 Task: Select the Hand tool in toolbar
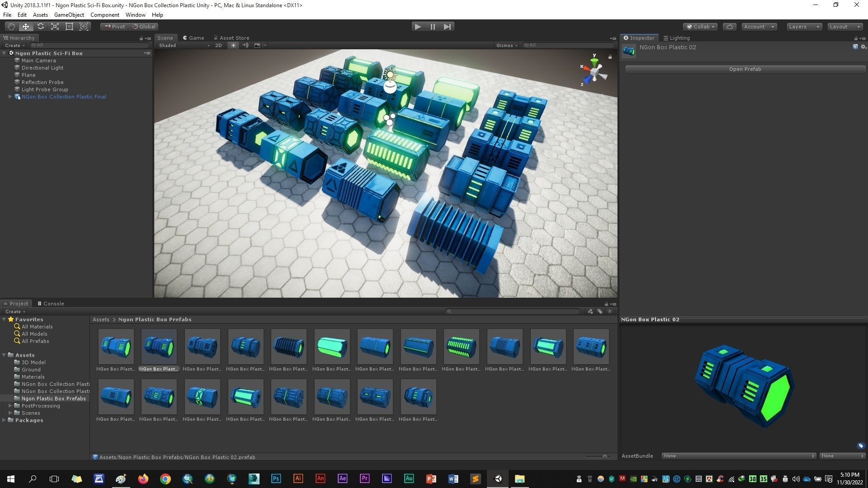coord(11,27)
